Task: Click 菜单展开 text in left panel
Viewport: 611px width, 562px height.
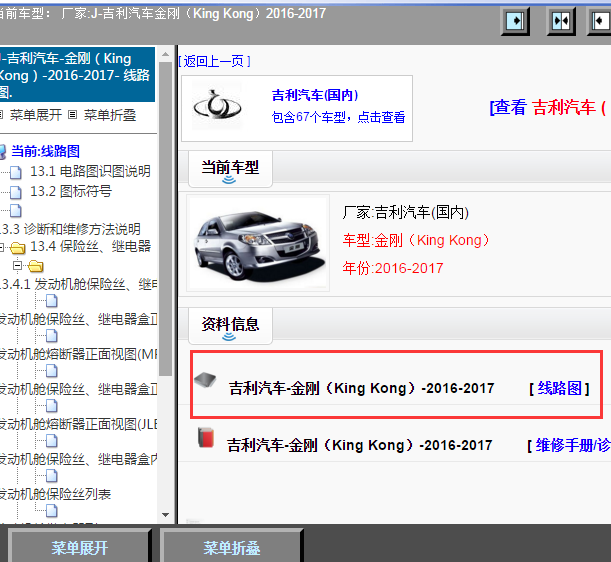Action: [x=35, y=115]
